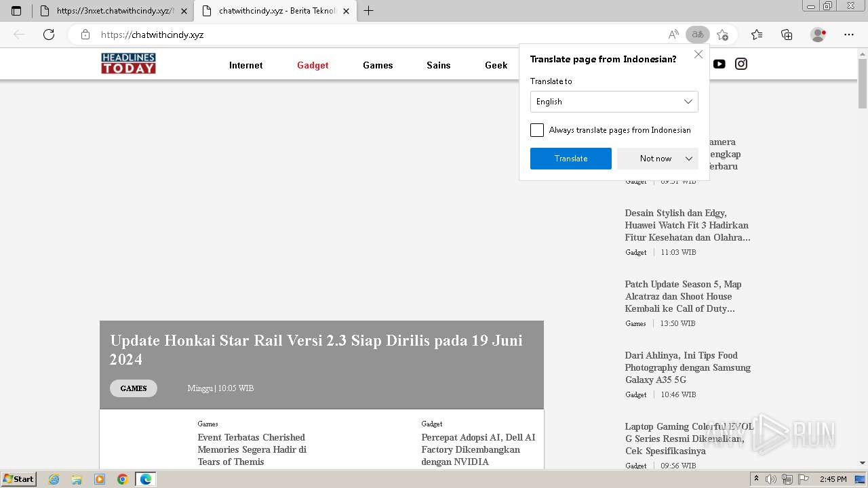Open Collections icon in toolbar
Image resolution: width=868 pixels, height=488 pixels.
click(787, 35)
